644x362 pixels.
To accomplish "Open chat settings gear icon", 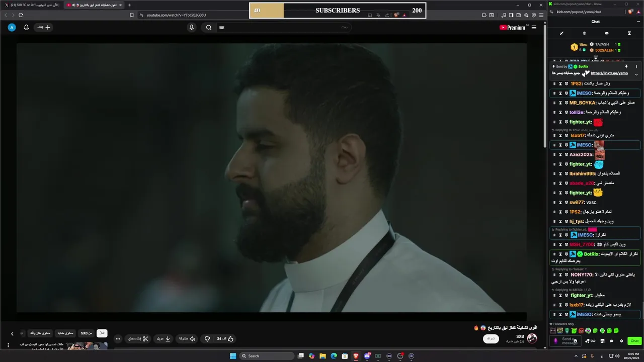I will (x=621, y=341).
